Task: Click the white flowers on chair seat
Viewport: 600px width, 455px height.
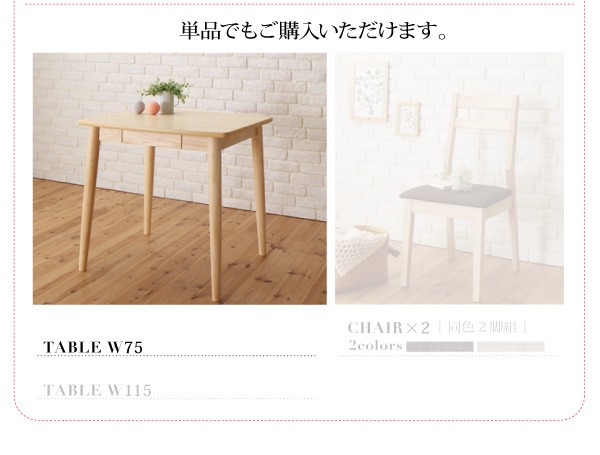Action: (455, 179)
